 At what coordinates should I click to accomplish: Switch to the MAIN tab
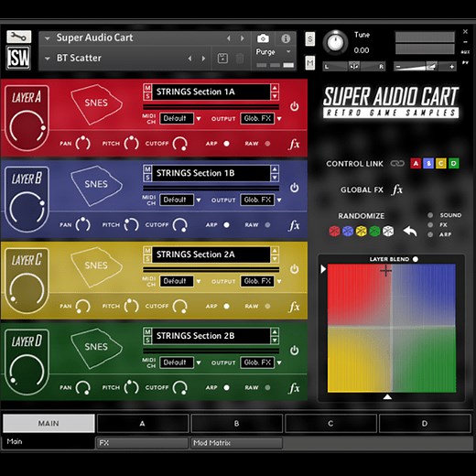tap(49, 423)
